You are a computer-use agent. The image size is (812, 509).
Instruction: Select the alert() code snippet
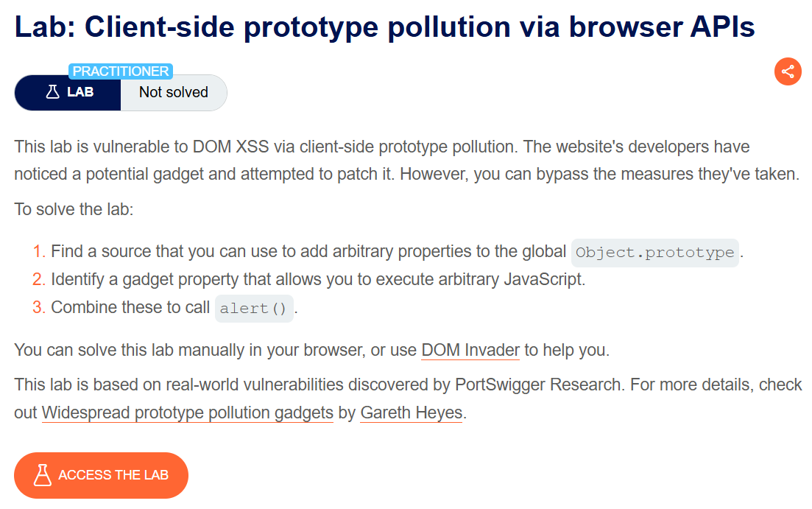click(254, 308)
